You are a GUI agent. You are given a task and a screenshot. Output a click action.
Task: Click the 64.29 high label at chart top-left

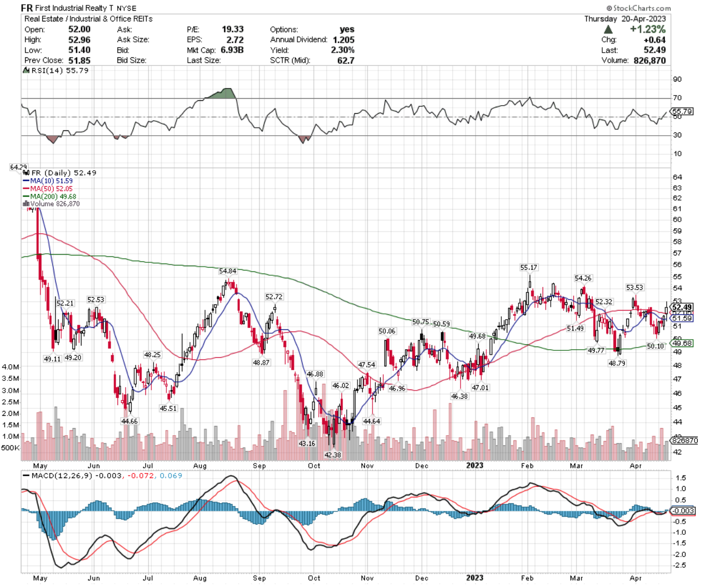(18, 167)
